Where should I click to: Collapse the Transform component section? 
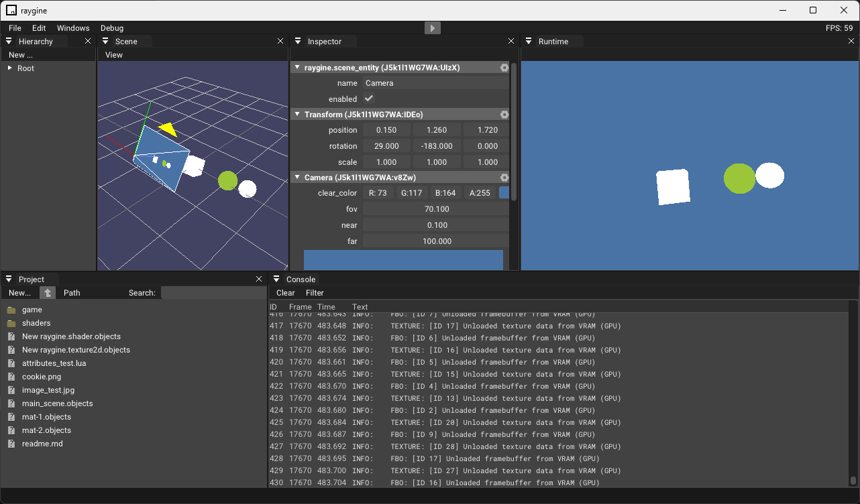pyautogui.click(x=298, y=115)
